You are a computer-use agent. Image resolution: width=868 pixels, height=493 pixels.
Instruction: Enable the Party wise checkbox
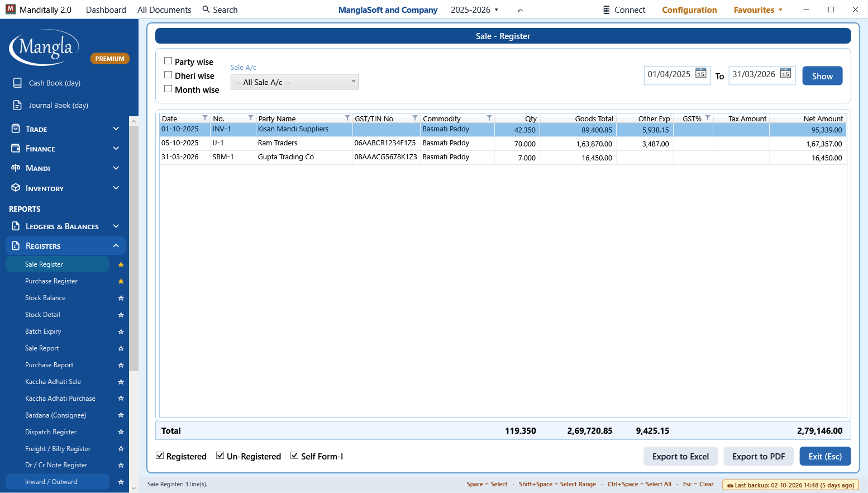168,61
